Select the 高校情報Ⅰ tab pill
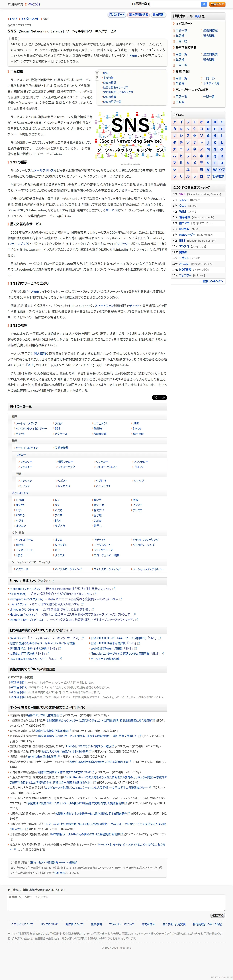233x980 pixels. [x=158, y=15]
